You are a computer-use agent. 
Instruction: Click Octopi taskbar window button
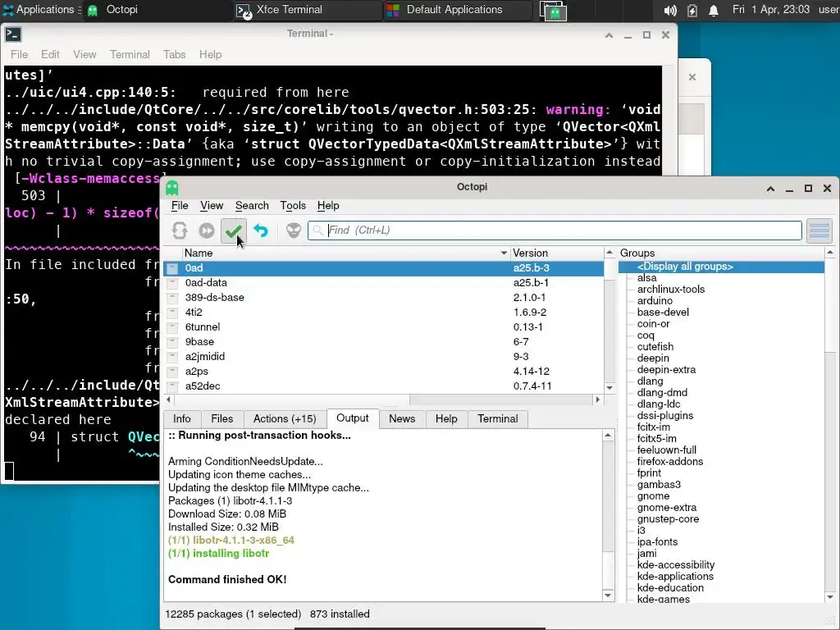pyautogui.click(x=157, y=10)
